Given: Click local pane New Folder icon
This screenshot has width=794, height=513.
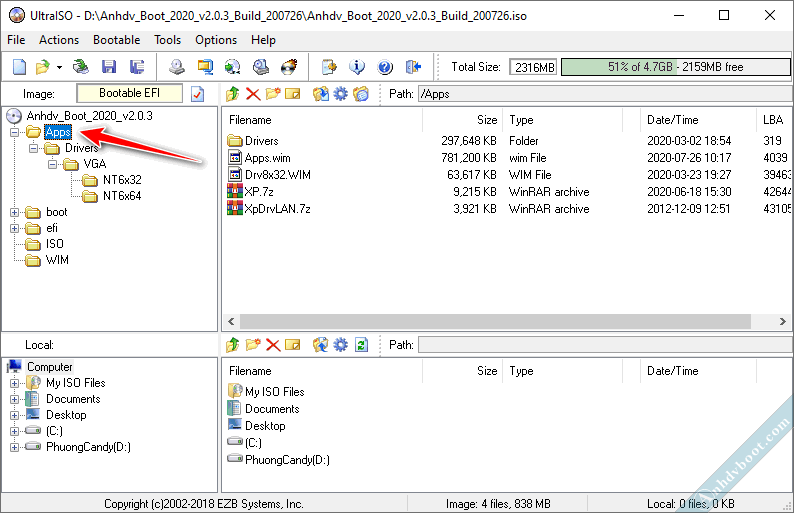Looking at the screenshot, I should (x=253, y=345).
